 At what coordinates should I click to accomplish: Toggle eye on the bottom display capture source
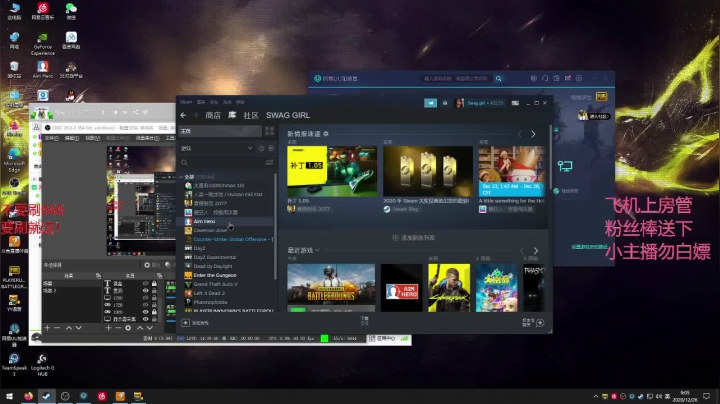coord(146,319)
